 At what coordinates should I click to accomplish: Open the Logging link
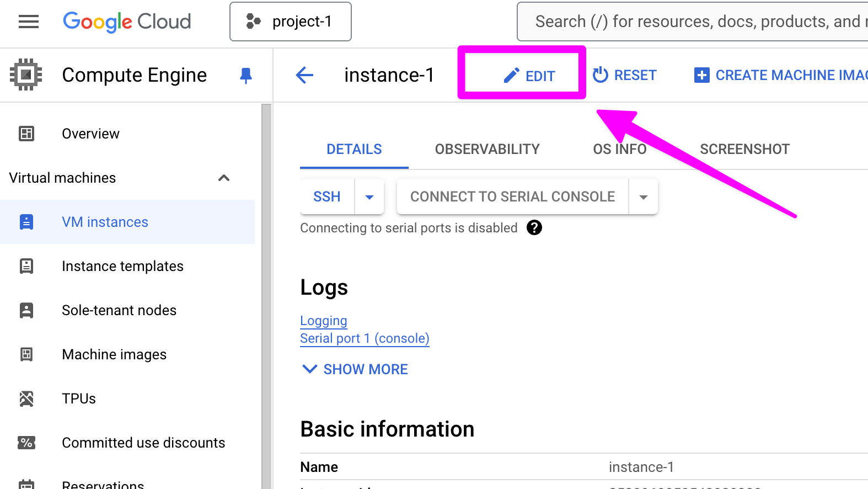pos(324,321)
